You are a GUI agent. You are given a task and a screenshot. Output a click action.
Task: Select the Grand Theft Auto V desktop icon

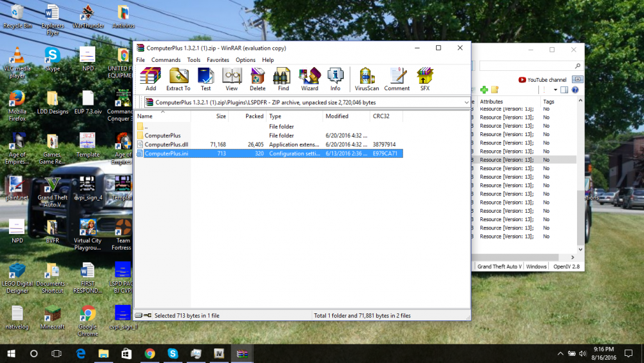click(x=52, y=192)
